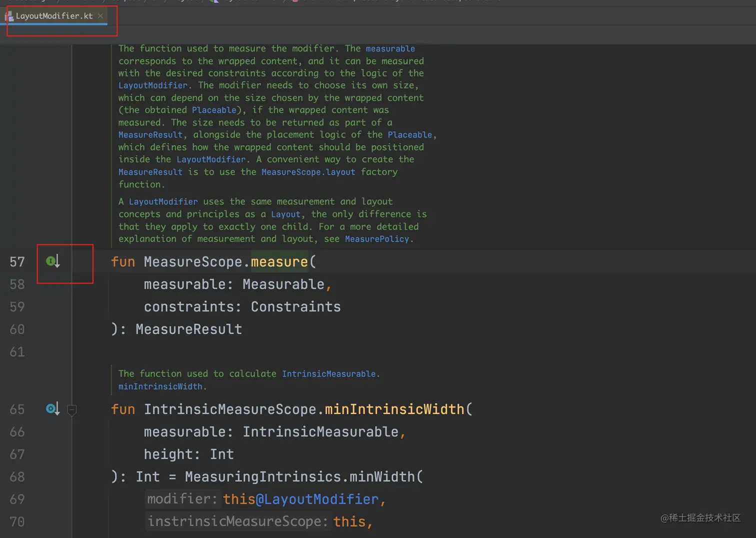Image resolution: width=756 pixels, height=538 pixels.
Task: Click line number 65 in the gutter
Action: pyautogui.click(x=17, y=409)
